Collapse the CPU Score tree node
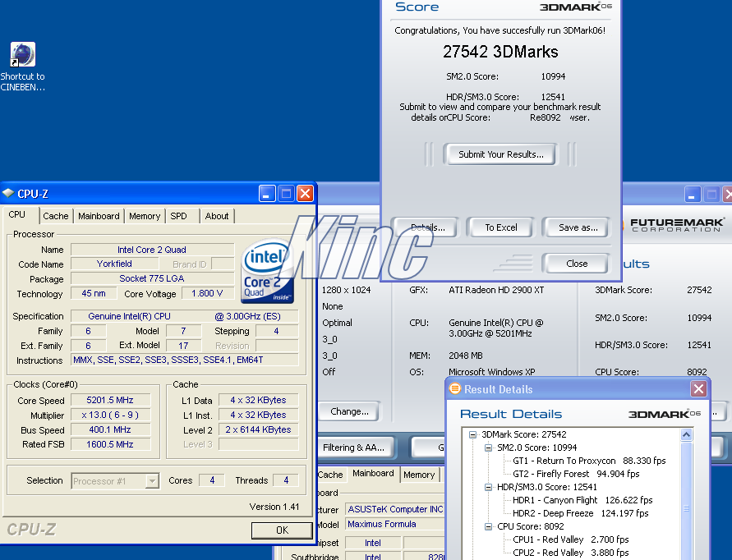Image resolution: width=732 pixels, height=560 pixels. 489,526
